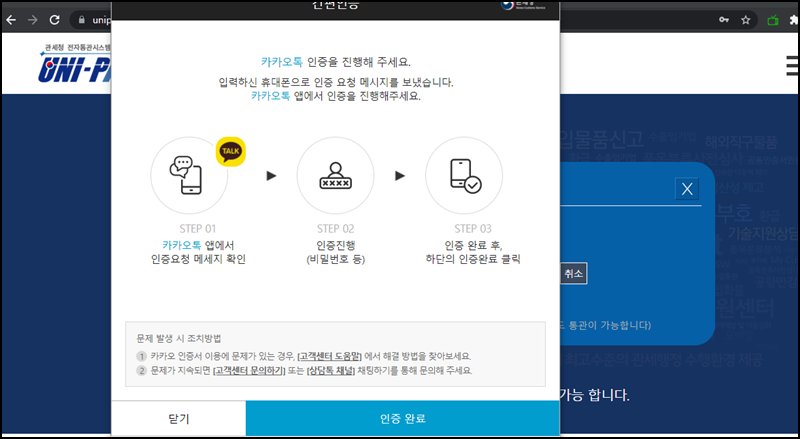This screenshot has width=800, height=439.
Task: Click the STEP 02 label
Action: tap(335, 229)
